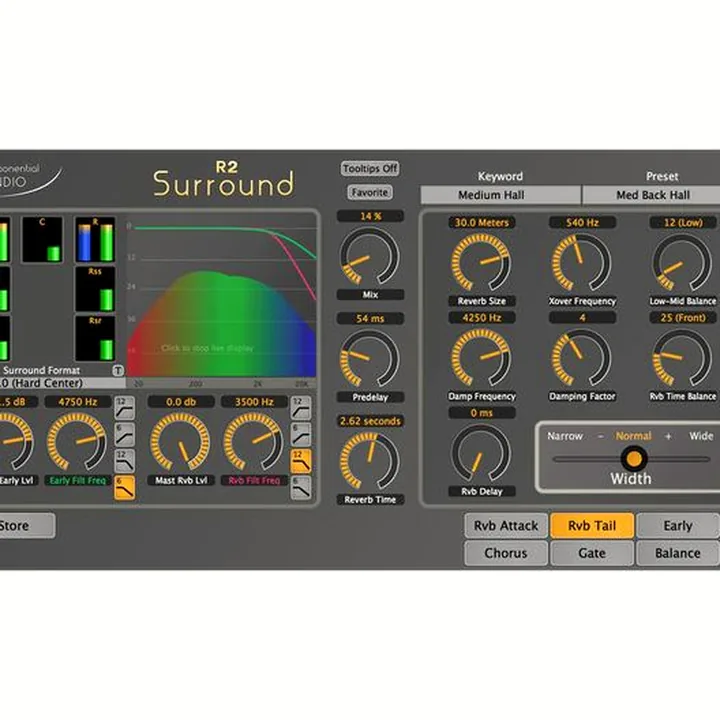Click the Rsr channel level meter
Screen dimensions: 720x720
pyautogui.click(x=95, y=338)
